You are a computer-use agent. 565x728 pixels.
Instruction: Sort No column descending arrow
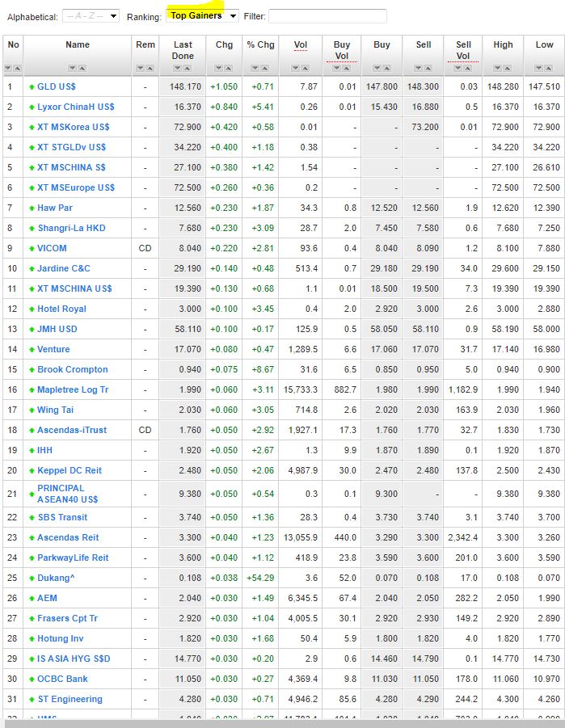(x=8, y=68)
